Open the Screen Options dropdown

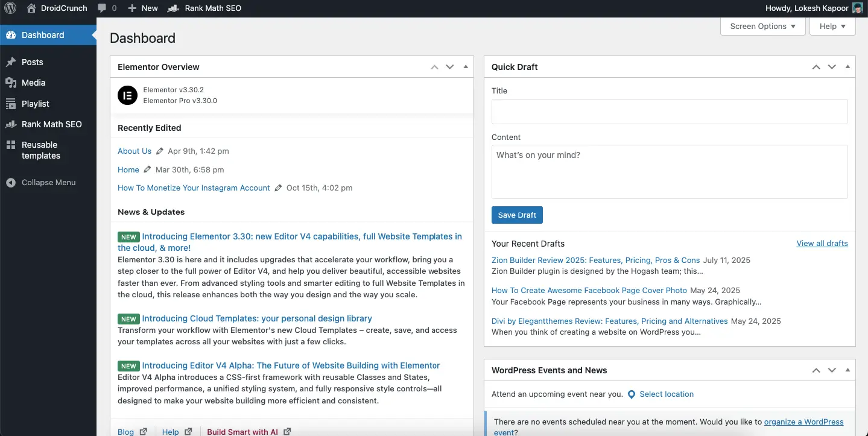click(x=763, y=26)
